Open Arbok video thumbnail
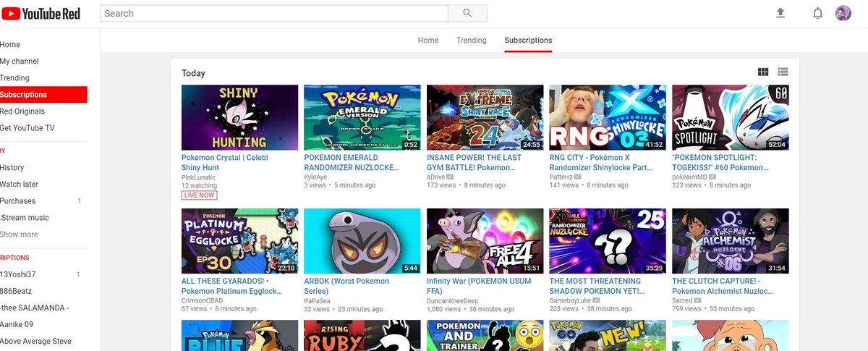Screen dimensions: 868x351 (x=362, y=242)
